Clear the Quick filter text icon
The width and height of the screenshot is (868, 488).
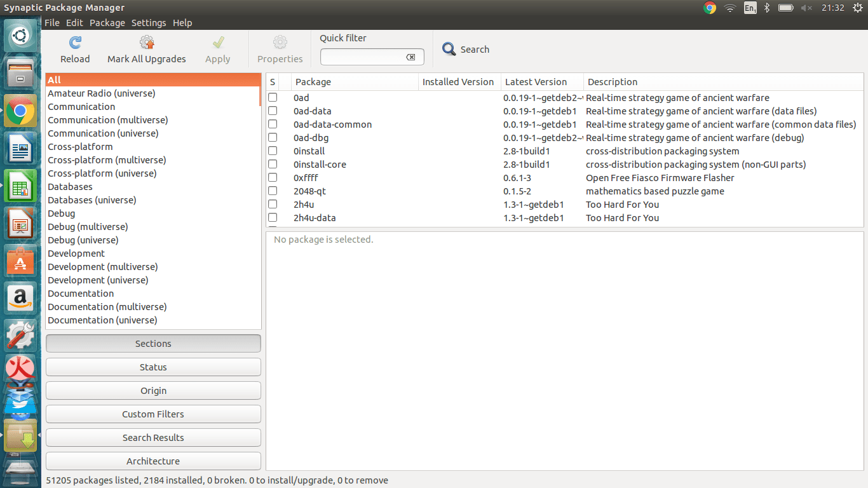[410, 57]
